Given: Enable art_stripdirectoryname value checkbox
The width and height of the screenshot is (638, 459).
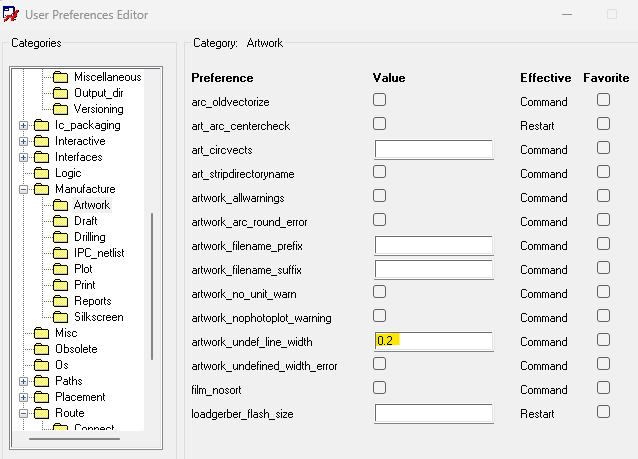Looking at the screenshot, I should tap(379, 172).
